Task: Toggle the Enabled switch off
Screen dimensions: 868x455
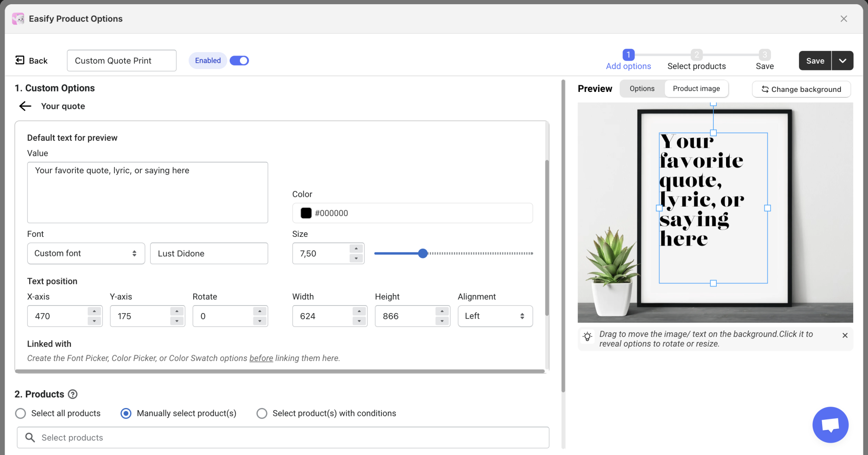Action: [239, 61]
